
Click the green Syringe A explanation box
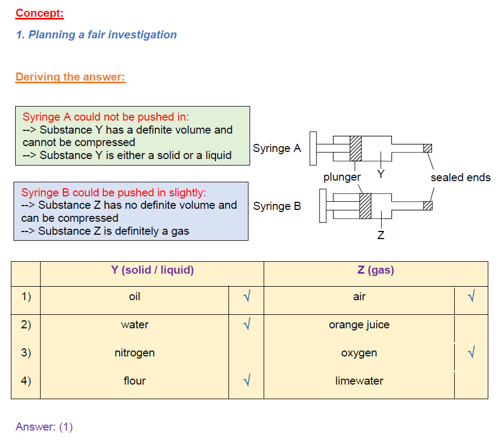pyautogui.click(x=133, y=136)
